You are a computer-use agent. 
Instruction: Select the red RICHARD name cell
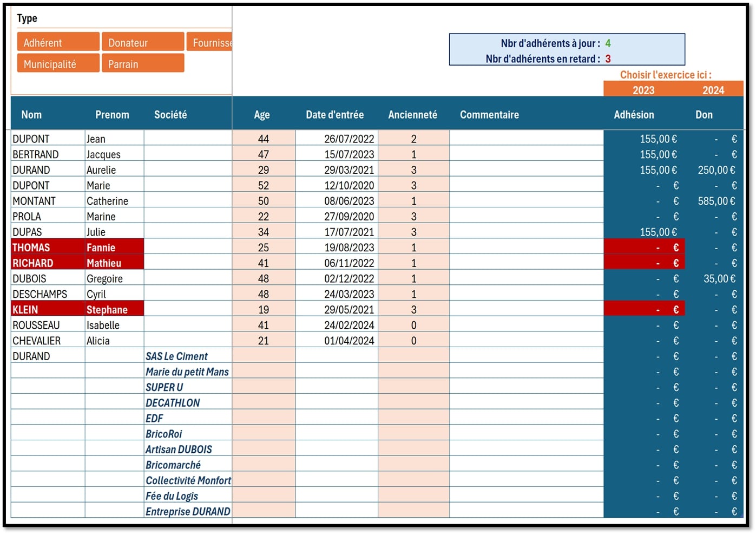(48, 263)
